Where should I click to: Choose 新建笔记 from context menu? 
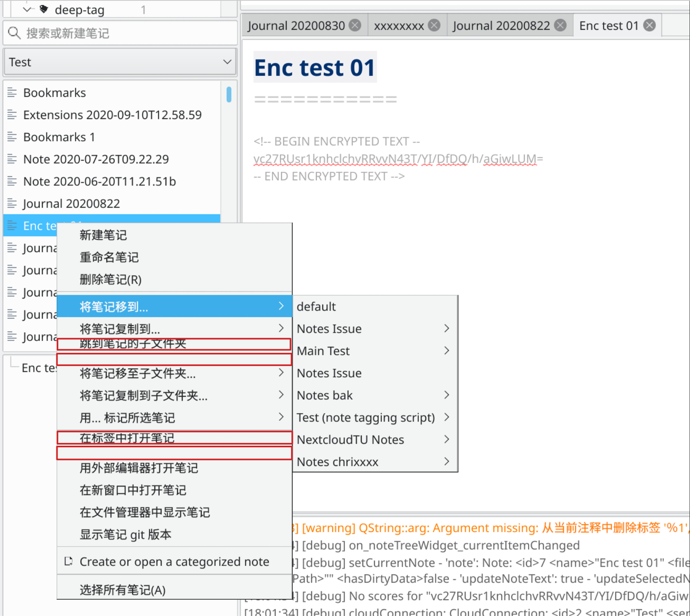click(175, 235)
